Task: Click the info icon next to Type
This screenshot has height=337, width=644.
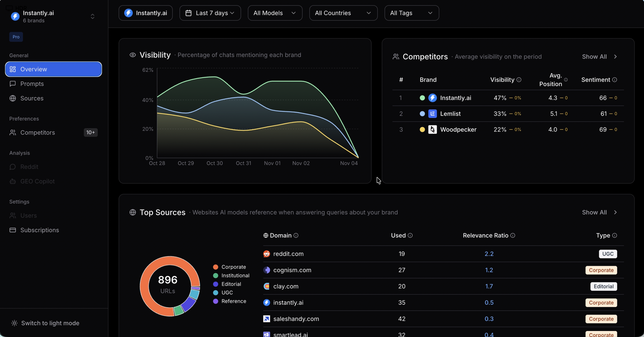Action: tap(614, 235)
